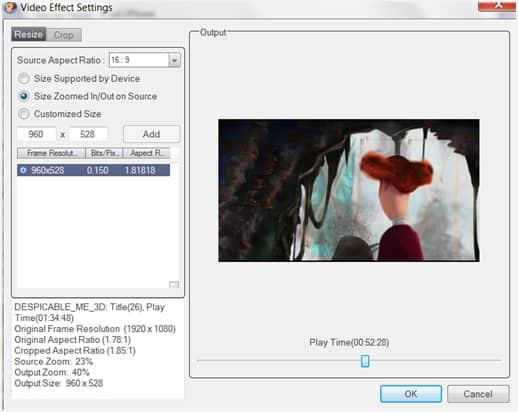Click the 0.150 bits/pixel value
The width and height of the screenshot is (518, 412).
97,171
